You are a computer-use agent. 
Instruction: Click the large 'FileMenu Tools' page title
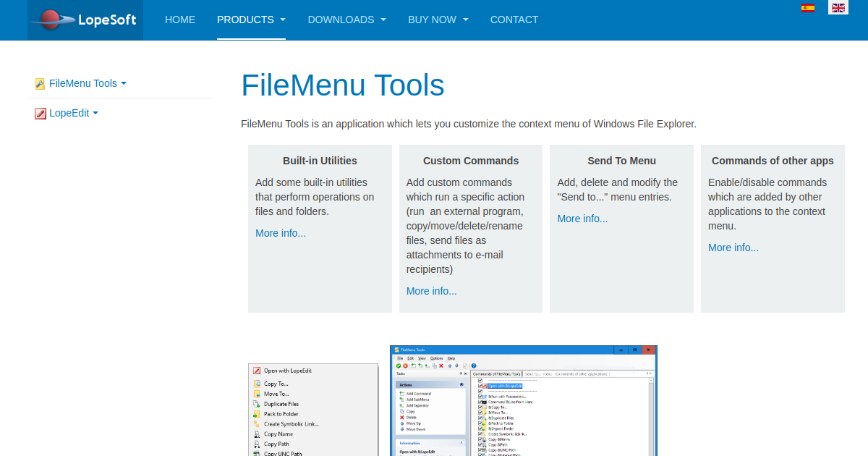click(x=343, y=85)
